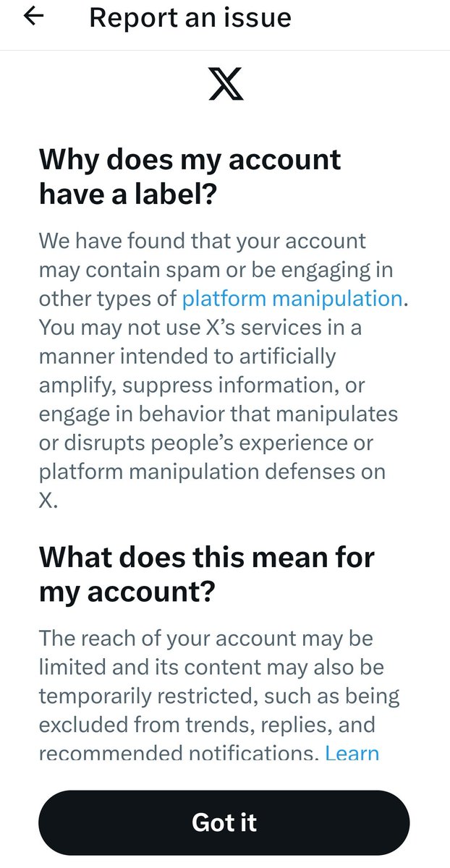This screenshot has height=868, width=450.
Task: Click the line "engage in behavior that manipulates"
Action: pos(218,414)
